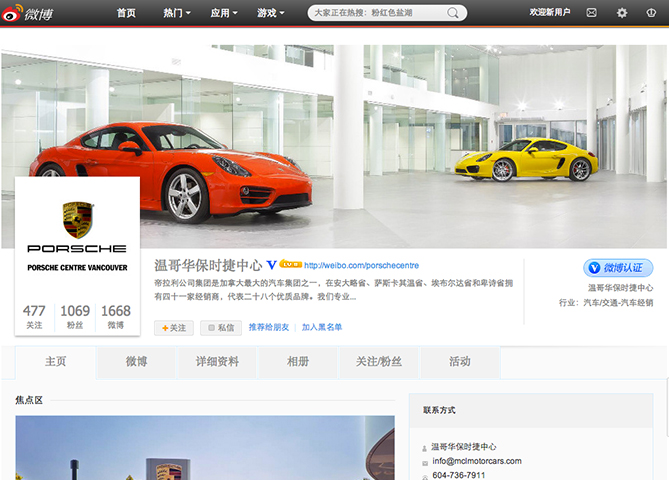Click the info@mclmotorcars.com email
The width and height of the screenshot is (669, 480).
tap(477, 461)
